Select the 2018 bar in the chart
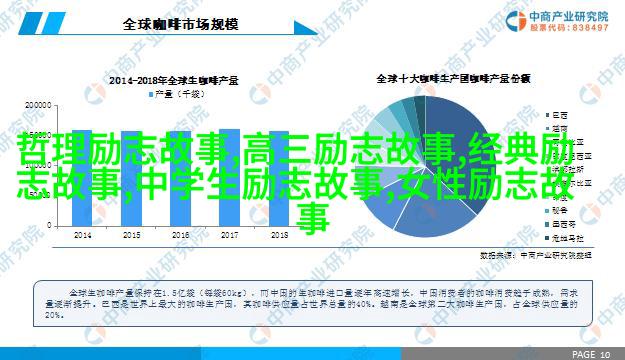This screenshot has height=360, width=625. pyautogui.click(x=279, y=179)
